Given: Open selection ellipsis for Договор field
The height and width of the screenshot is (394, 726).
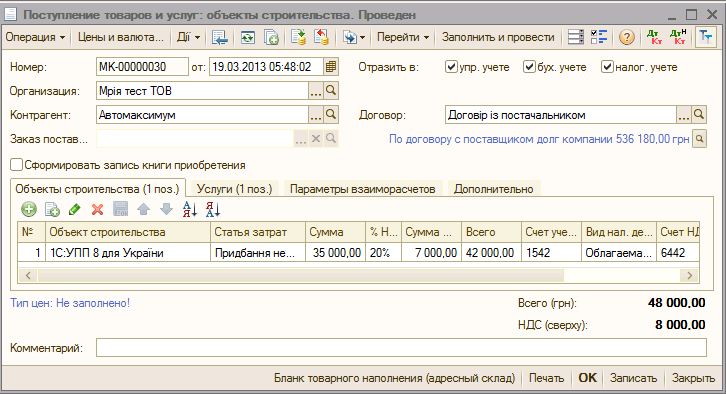Looking at the screenshot, I should pyautogui.click(x=684, y=115).
